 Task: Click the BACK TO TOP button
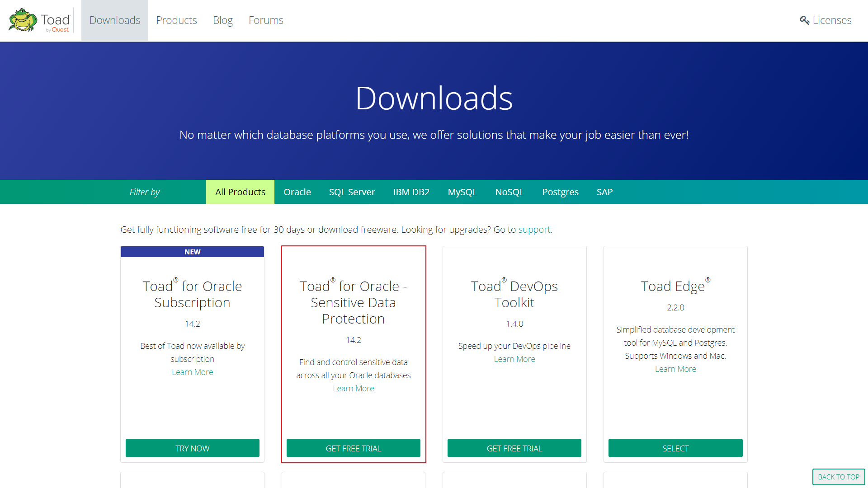pos(839,477)
